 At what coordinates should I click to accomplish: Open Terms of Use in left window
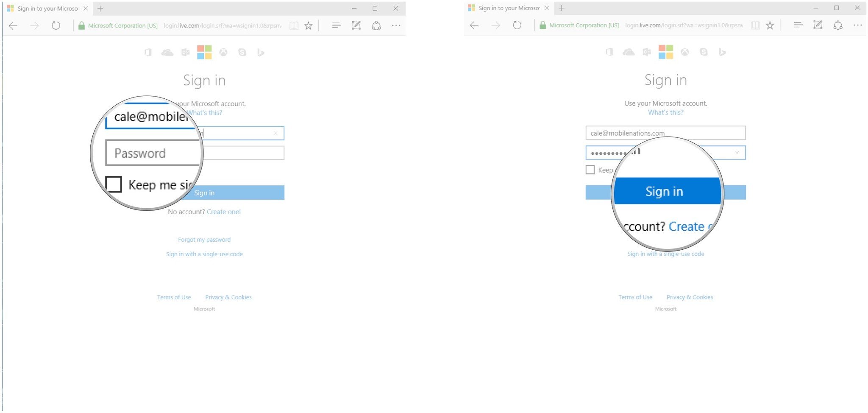174,297
